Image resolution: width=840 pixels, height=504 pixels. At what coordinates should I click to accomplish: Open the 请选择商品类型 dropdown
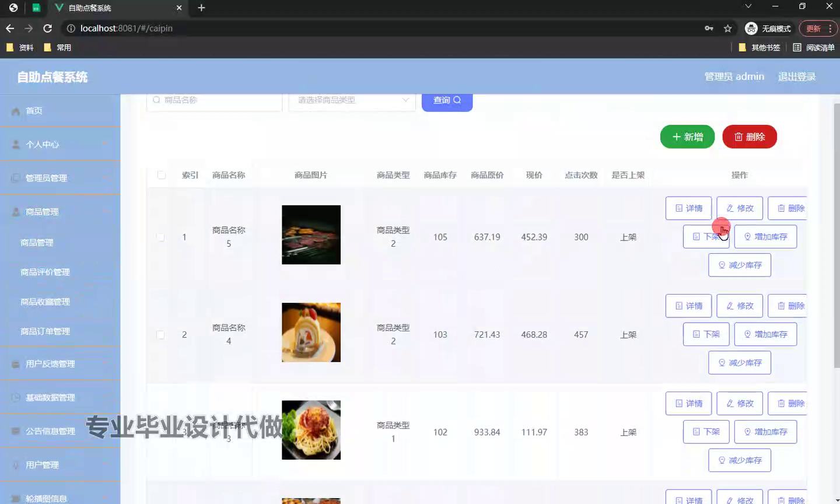coord(352,100)
